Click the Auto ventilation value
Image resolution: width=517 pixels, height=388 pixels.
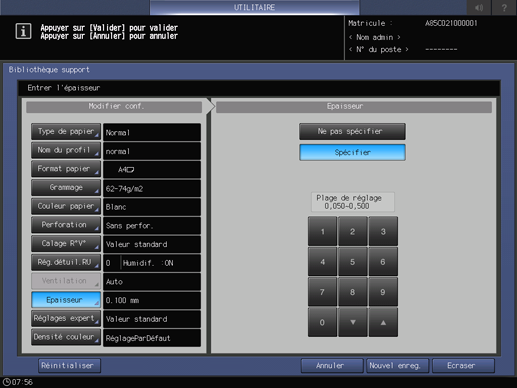[x=152, y=281]
